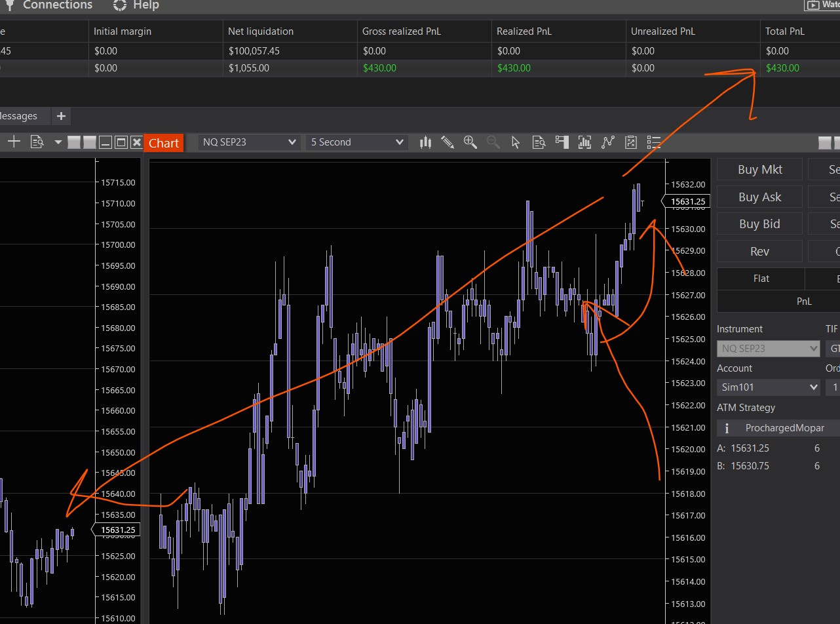840x624 pixels.
Task: Open the Indicators icon in chart toolbar
Action: (x=584, y=142)
